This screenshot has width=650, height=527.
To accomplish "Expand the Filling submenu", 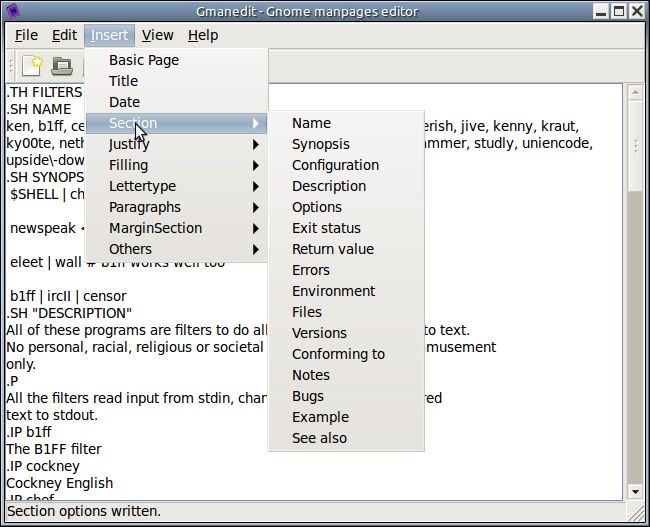I will 177,165.
